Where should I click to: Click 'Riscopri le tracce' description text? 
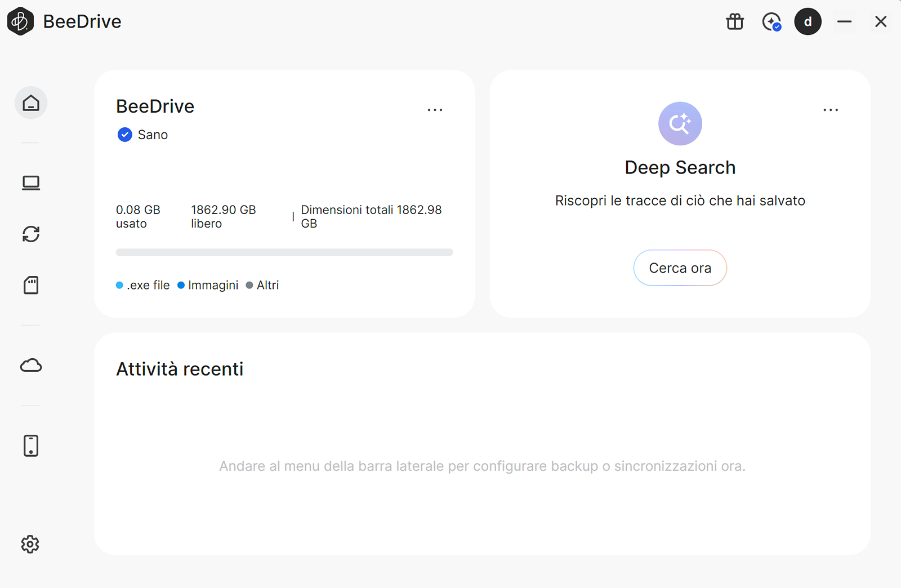680,201
